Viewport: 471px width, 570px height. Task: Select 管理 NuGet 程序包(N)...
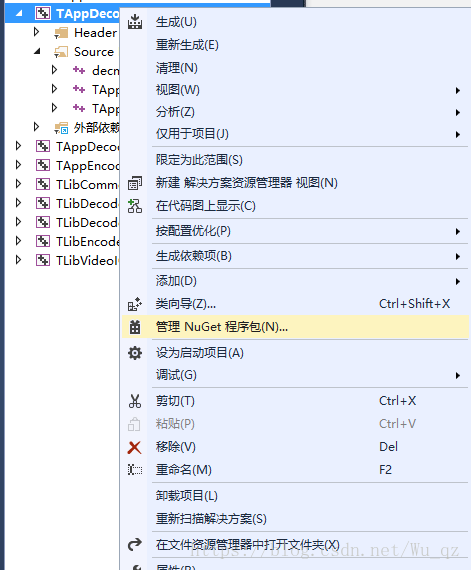(295, 327)
